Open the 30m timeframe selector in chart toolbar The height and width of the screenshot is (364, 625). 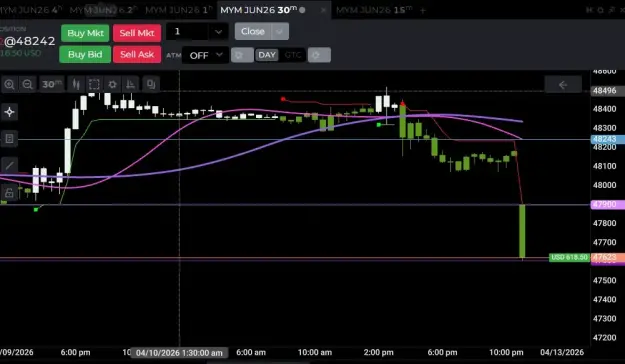(x=52, y=84)
